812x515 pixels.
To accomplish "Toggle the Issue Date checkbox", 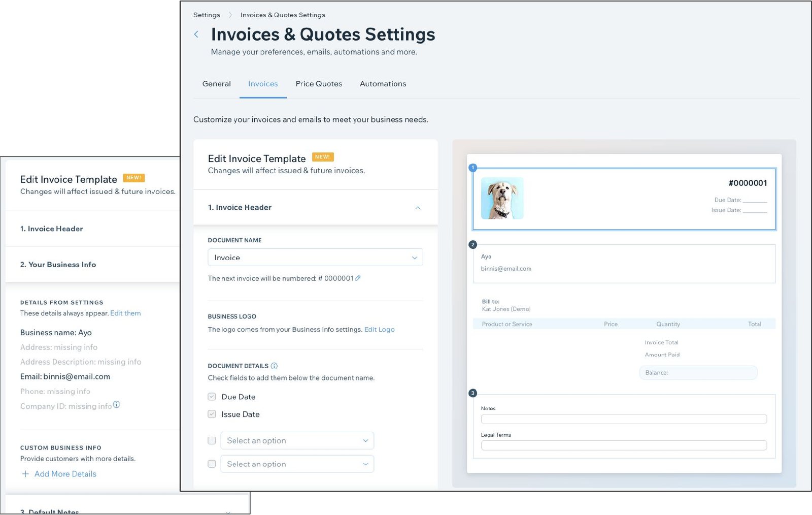I will click(212, 414).
